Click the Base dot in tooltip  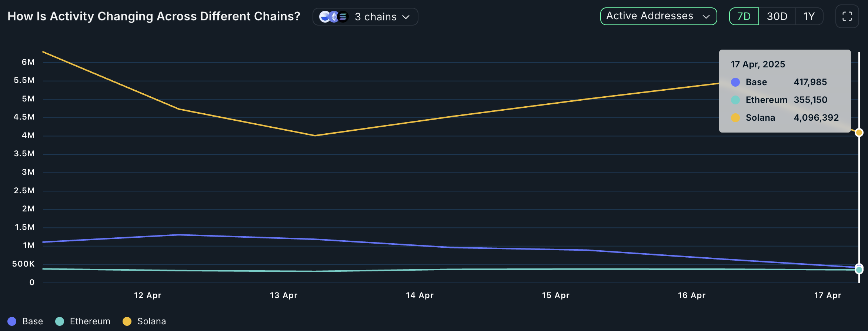735,82
